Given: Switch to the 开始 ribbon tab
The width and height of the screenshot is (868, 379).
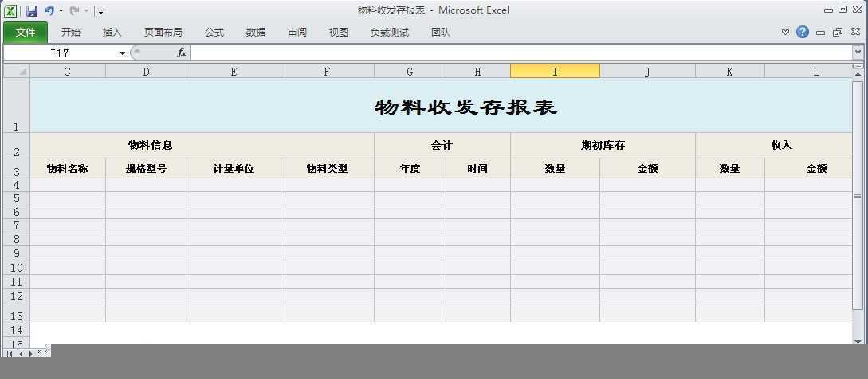Looking at the screenshot, I should point(70,33).
